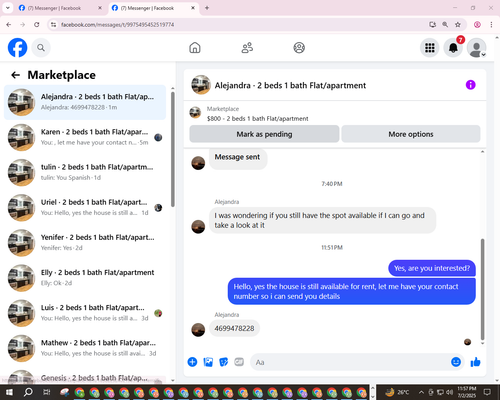
Task: Open Windows taskbar search
Action: pyautogui.click(x=28, y=392)
